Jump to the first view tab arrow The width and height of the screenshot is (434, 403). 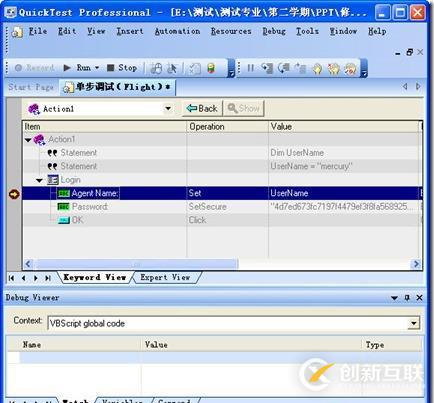(x=11, y=278)
